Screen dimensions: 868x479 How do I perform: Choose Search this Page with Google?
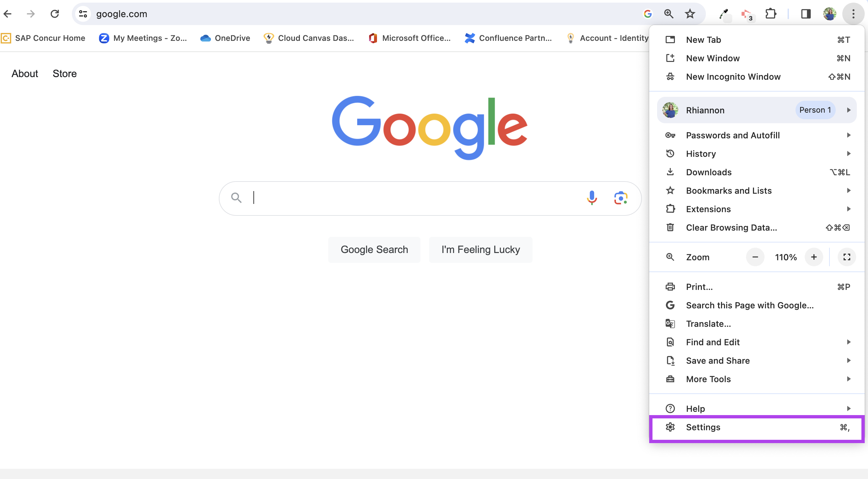click(x=757, y=305)
